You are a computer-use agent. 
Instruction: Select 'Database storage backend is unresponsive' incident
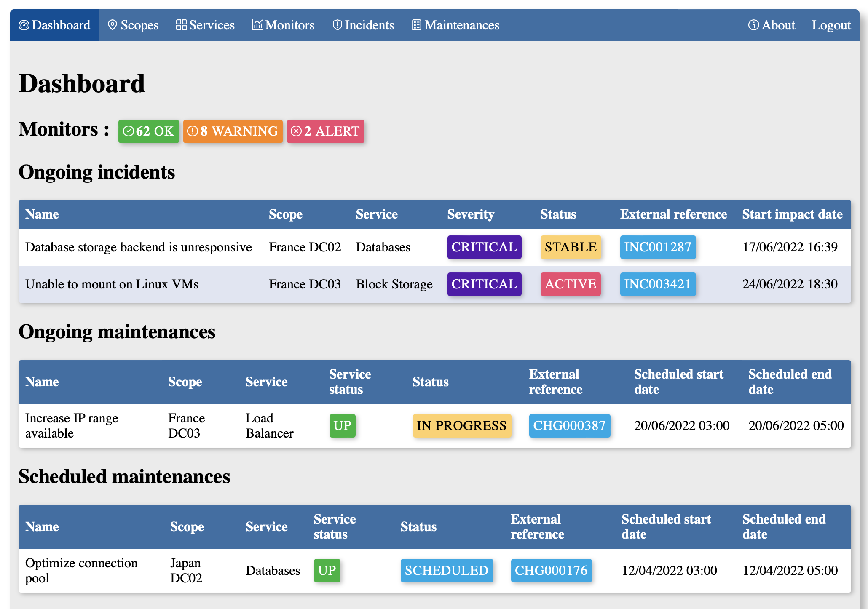click(x=139, y=247)
